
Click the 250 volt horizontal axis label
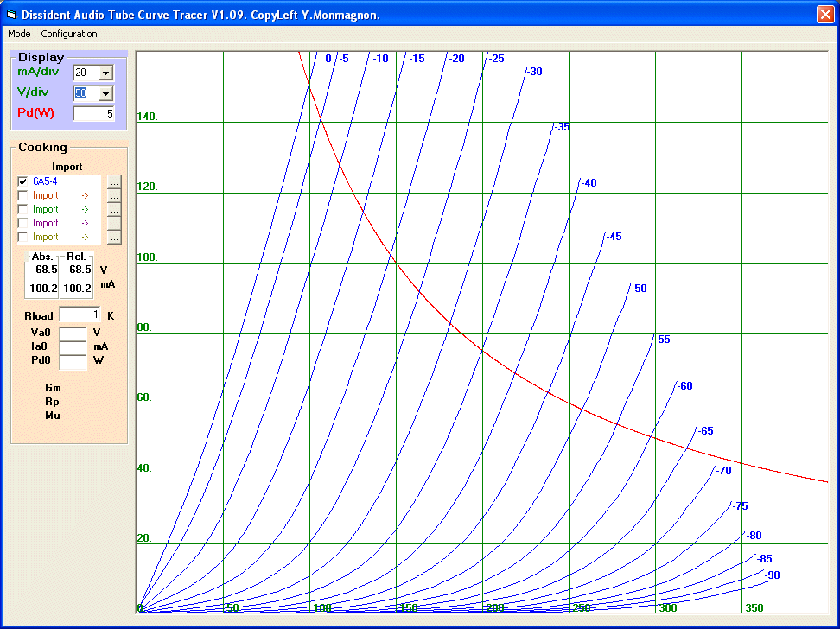point(582,608)
